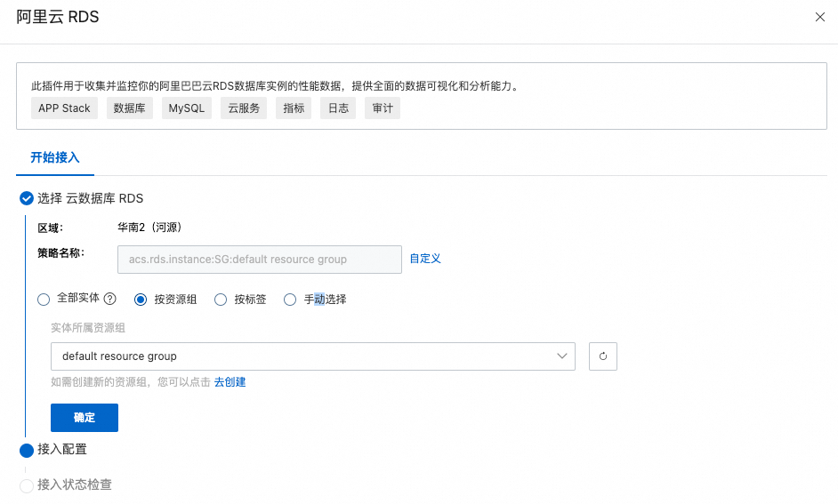Click the 实体所属资源组 label
The image size is (838, 504).
click(88, 328)
